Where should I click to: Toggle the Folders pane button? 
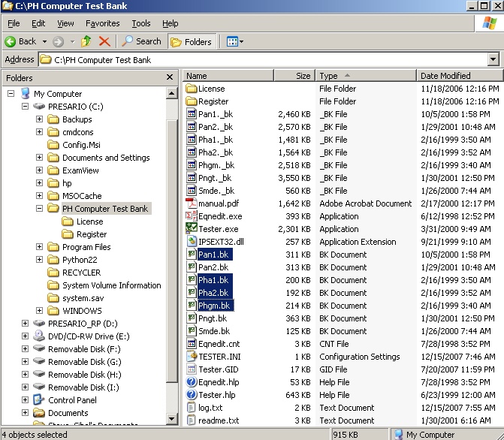click(192, 42)
